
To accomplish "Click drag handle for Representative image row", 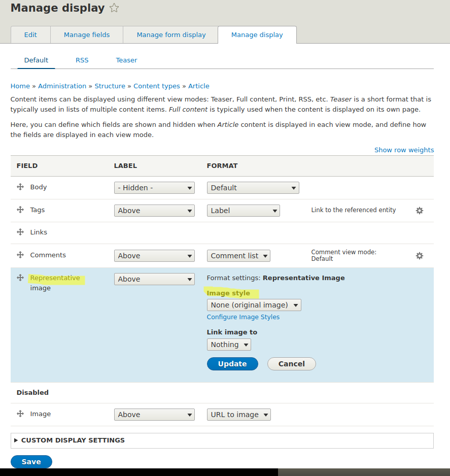I will pos(20,278).
